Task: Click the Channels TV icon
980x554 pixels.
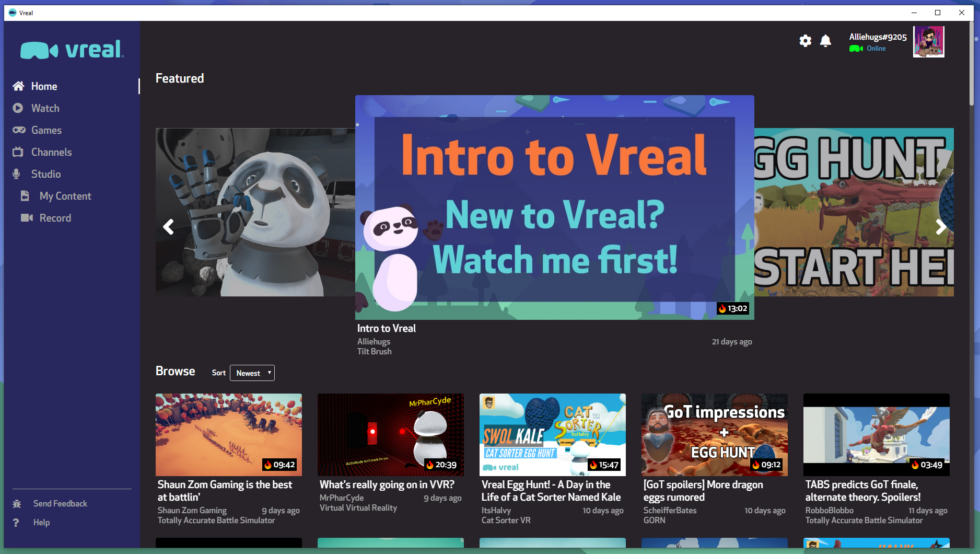Action: click(x=18, y=152)
